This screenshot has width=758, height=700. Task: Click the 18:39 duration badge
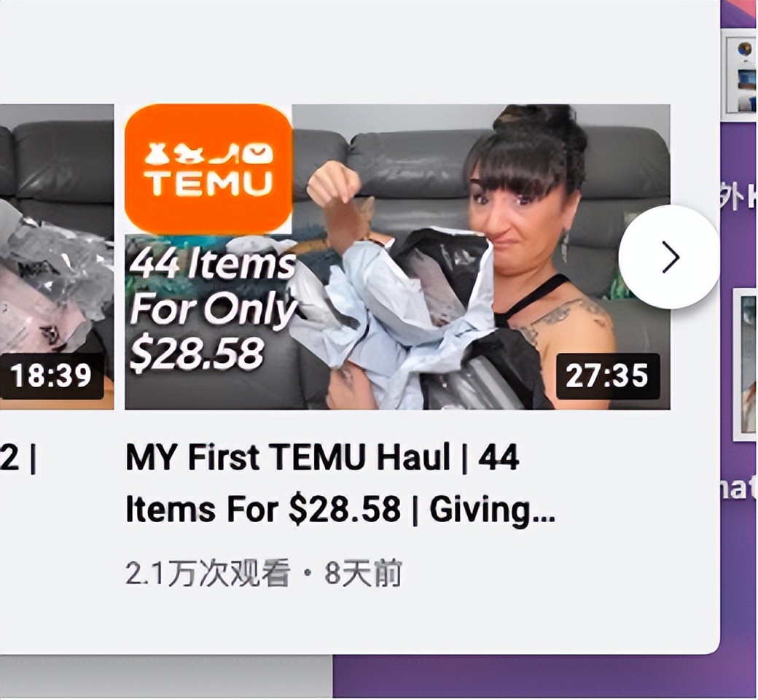point(51,376)
